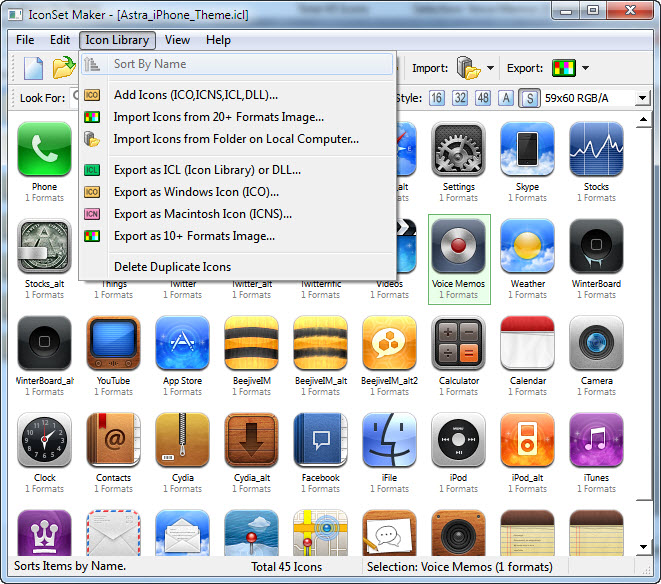Image resolution: width=661 pixels, height=584 pixels.
Task: Select the iFile icon
Action: (389, 439)
